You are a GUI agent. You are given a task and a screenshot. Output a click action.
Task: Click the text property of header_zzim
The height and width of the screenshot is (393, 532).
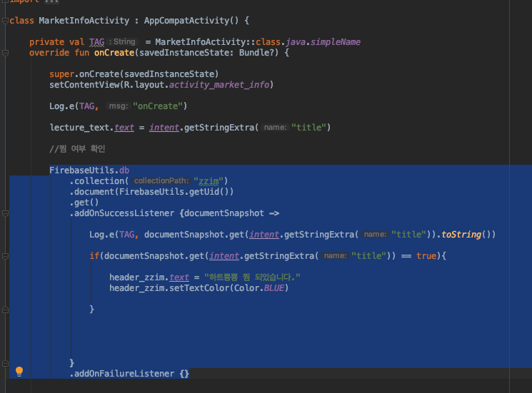(x=179, y=277)
